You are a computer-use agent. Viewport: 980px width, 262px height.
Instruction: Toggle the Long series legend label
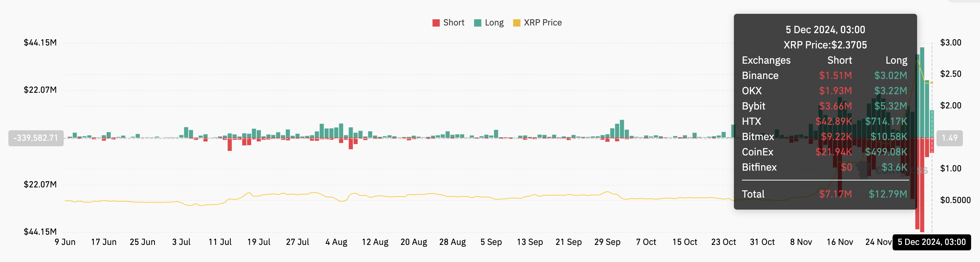pos(494,23)
